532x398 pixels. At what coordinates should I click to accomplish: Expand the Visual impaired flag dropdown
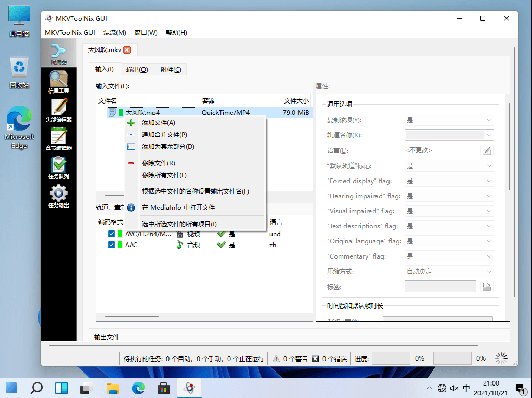point(449,211)
